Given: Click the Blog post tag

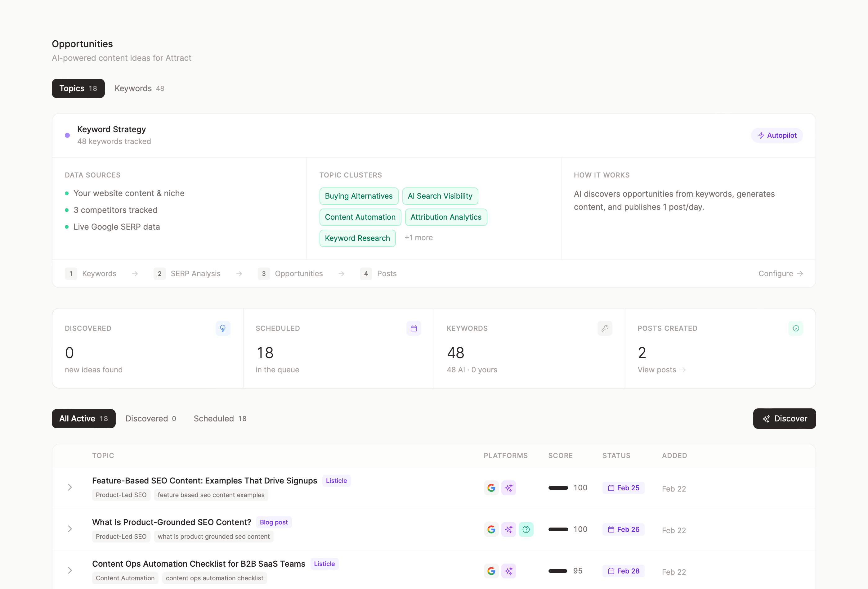Looking at the screenshot, I should point(274,522).
